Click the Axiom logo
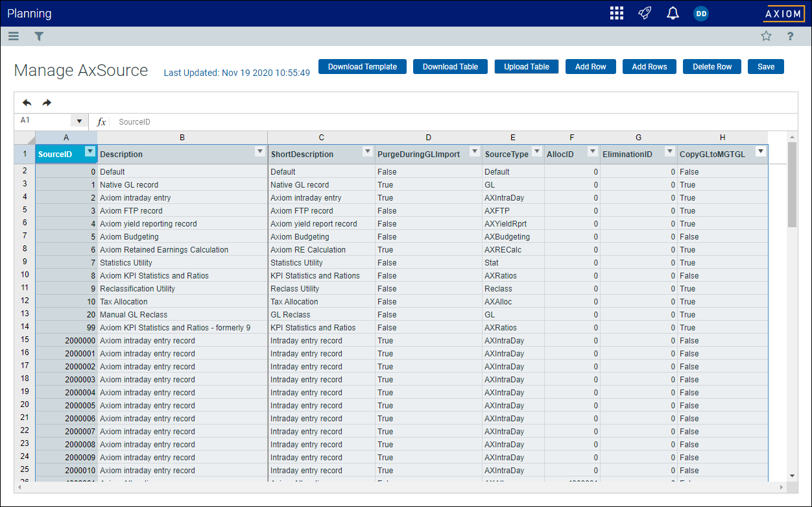812x507 pixels. [783, 14]
